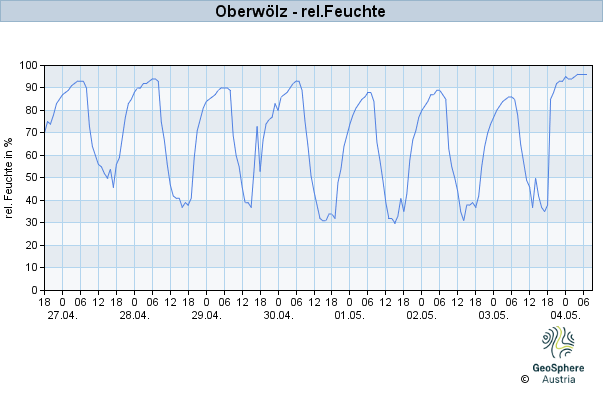Click the 10 value on the y-axis

click(x=32, y=268)
